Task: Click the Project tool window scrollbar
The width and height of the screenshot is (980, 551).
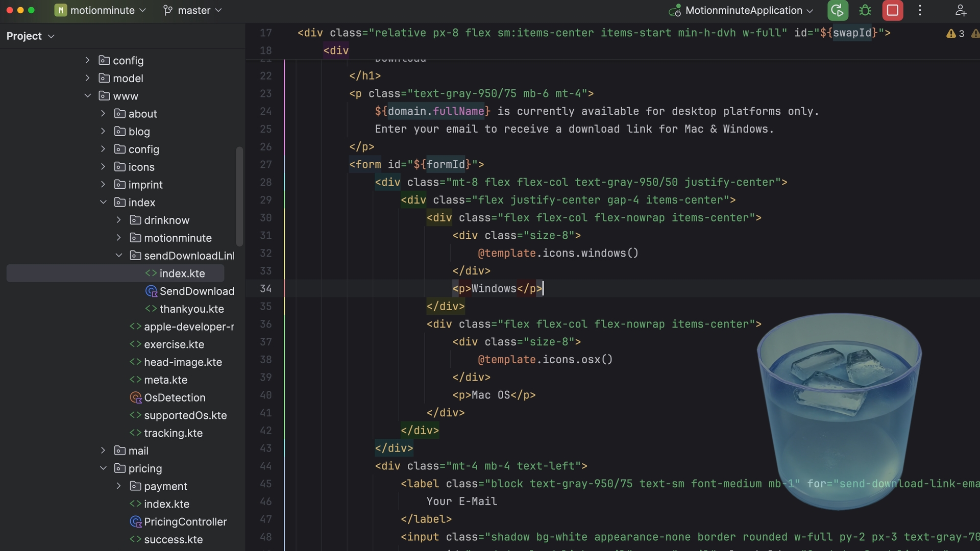Action: click(239, 196)
